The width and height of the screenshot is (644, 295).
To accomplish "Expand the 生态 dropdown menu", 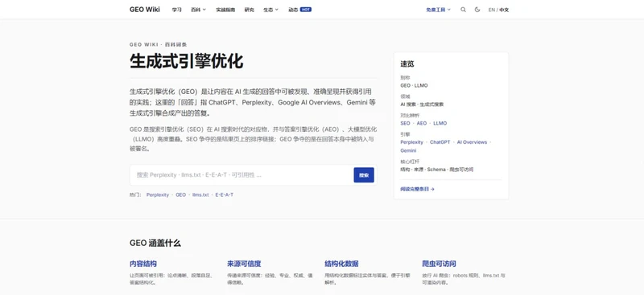I will 270,10.
